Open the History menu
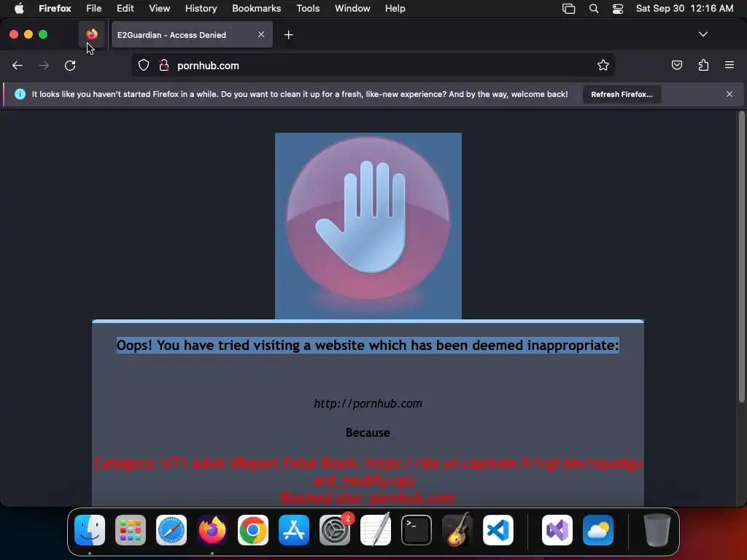Viewport: 747px width, 560px height. click(201, 8)
